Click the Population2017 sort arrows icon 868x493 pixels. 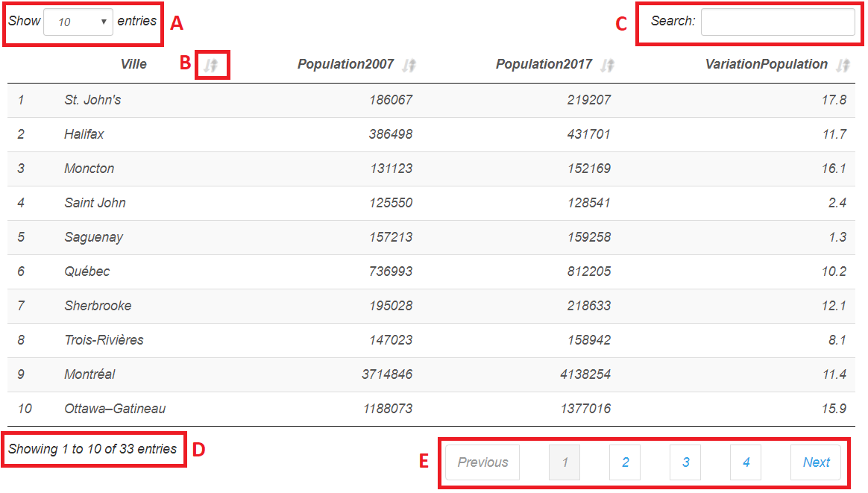608,66
